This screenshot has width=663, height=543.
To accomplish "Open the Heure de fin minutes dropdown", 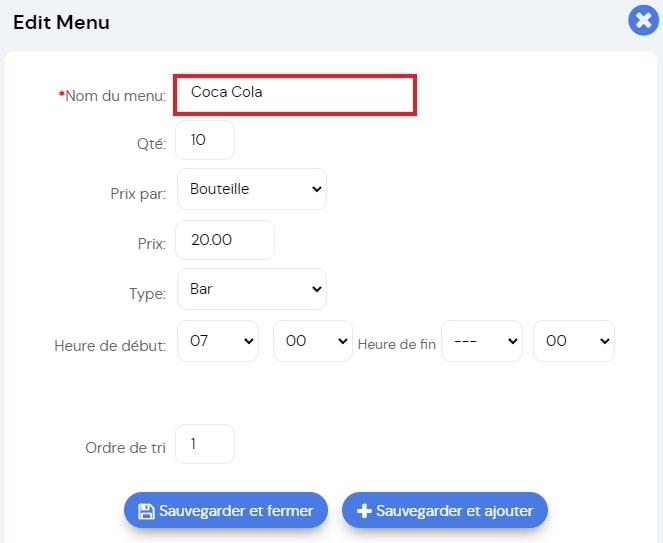I will tap(574, 341).
